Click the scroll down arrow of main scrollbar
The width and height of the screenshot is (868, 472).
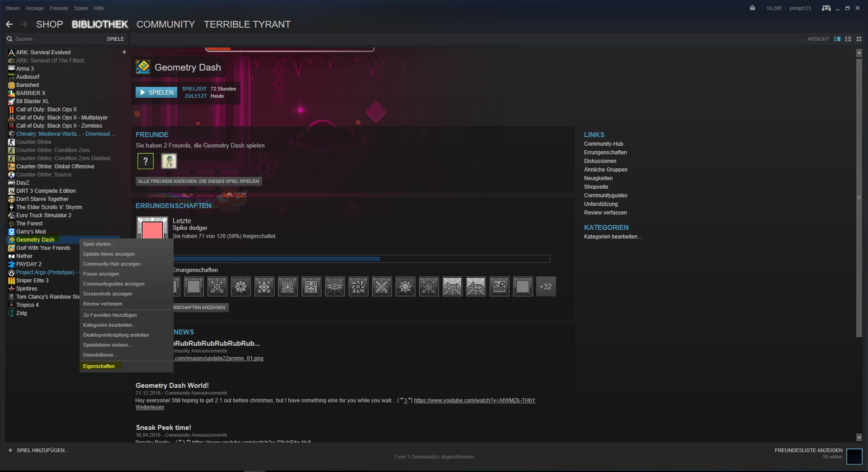pyautogui.click(x=859, y=437)
